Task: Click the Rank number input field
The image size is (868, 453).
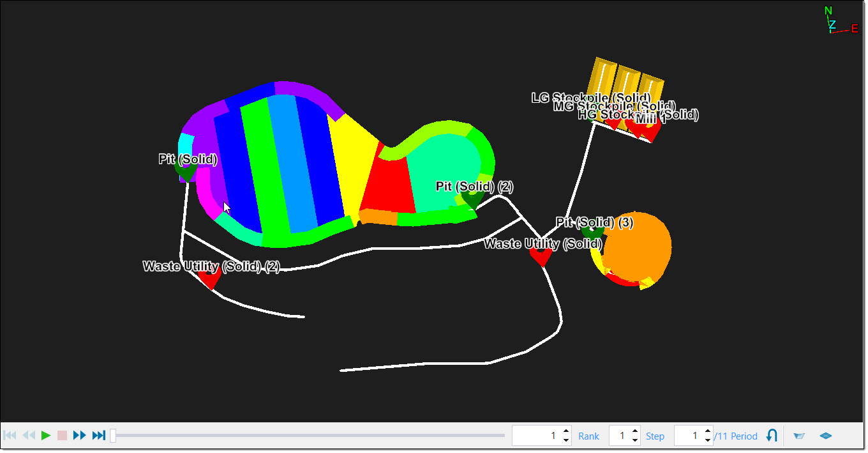Action: [x=536, y=436]
